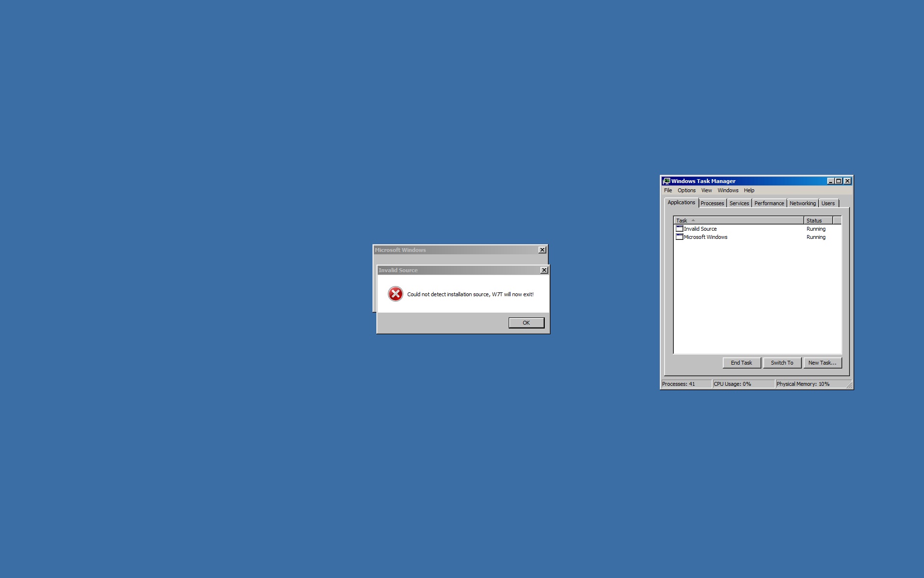The height and width of the screenshot is (578, 924).
Task: Close the Microsoft Windows dialog window
Action: pyautogui.click(x=542, y=250)
